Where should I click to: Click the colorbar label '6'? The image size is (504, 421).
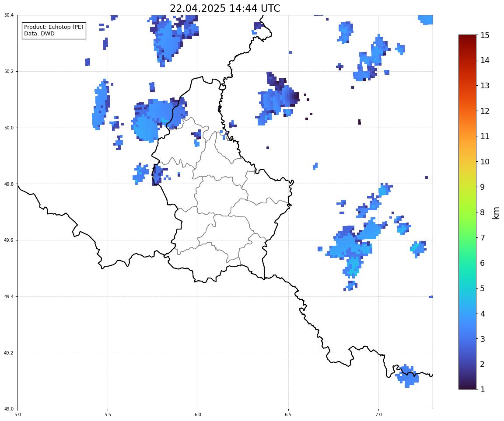click(483, 263)
